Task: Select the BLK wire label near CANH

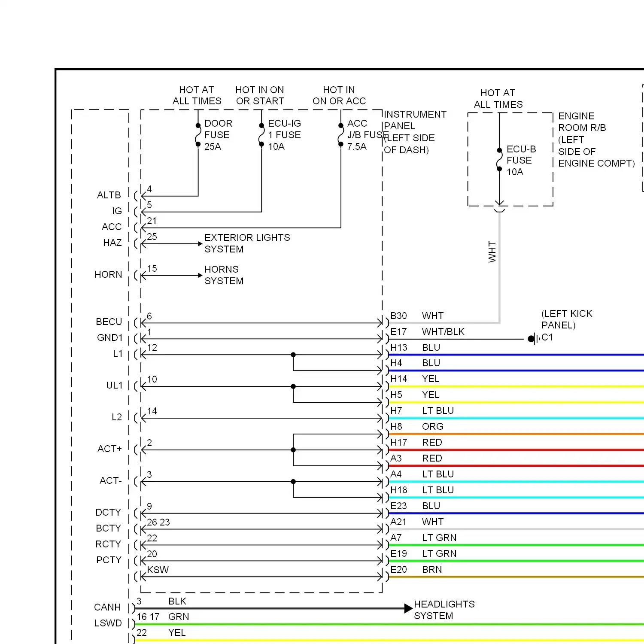Action: click(177, 601)
